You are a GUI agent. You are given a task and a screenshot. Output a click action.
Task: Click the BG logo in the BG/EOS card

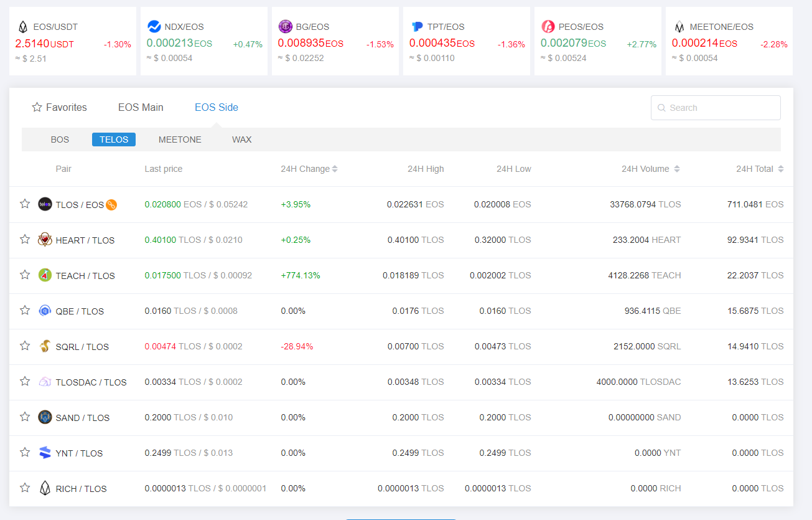tap(286, 26)
